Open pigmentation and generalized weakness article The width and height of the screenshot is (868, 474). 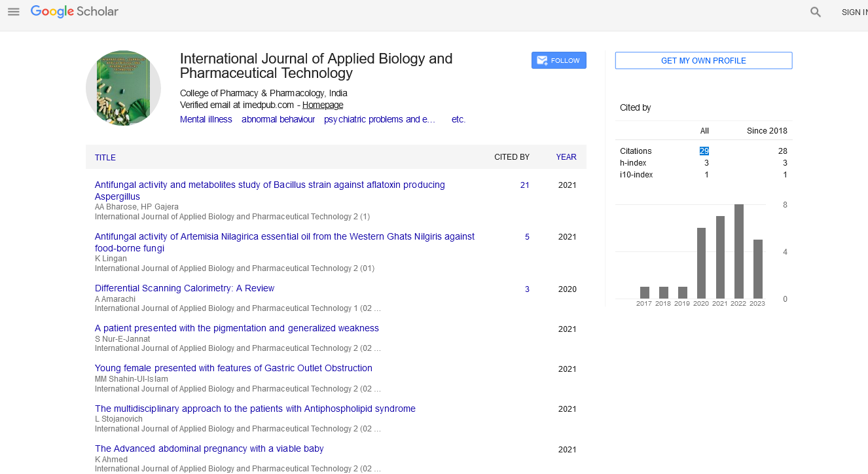[237, 328]
